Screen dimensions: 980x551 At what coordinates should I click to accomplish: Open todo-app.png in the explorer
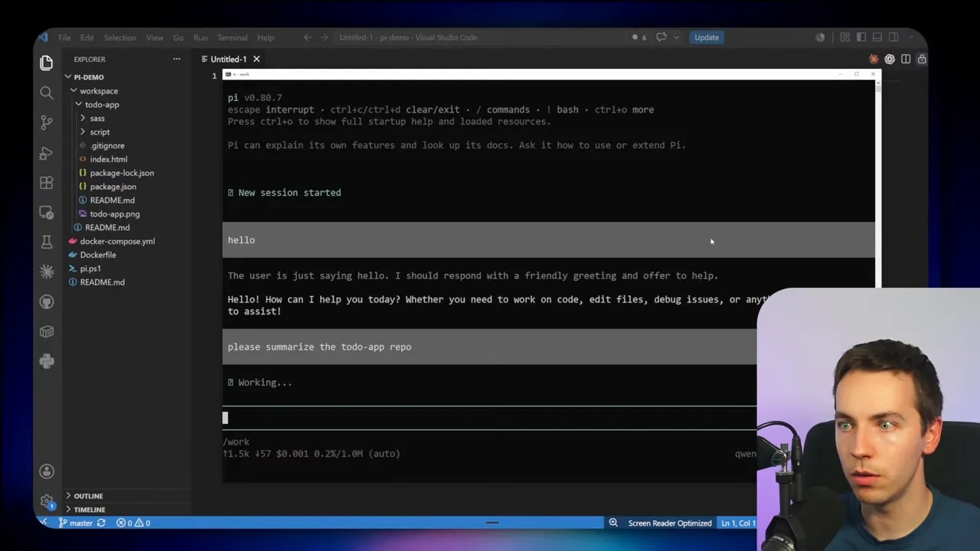coord(115,214)
